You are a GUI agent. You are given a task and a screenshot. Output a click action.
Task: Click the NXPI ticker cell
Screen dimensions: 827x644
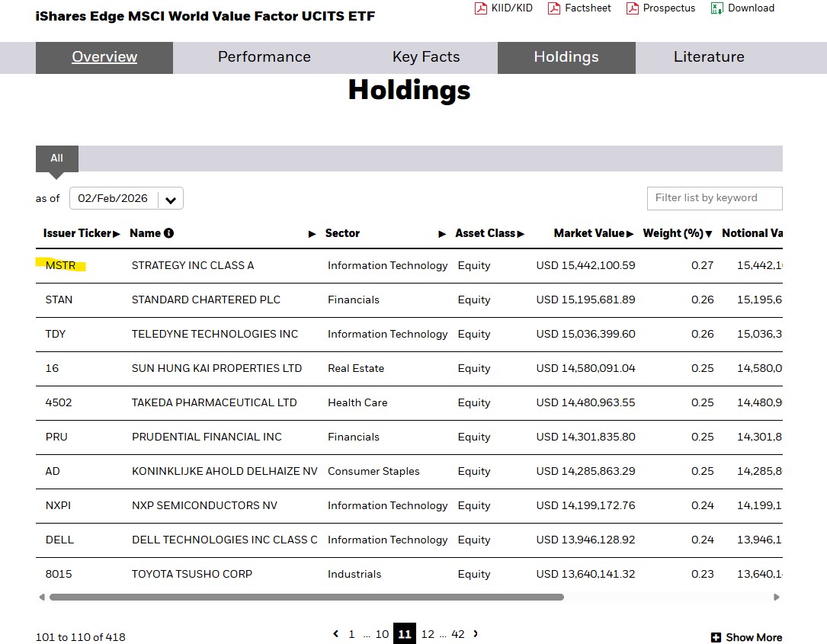coord(58,505)
